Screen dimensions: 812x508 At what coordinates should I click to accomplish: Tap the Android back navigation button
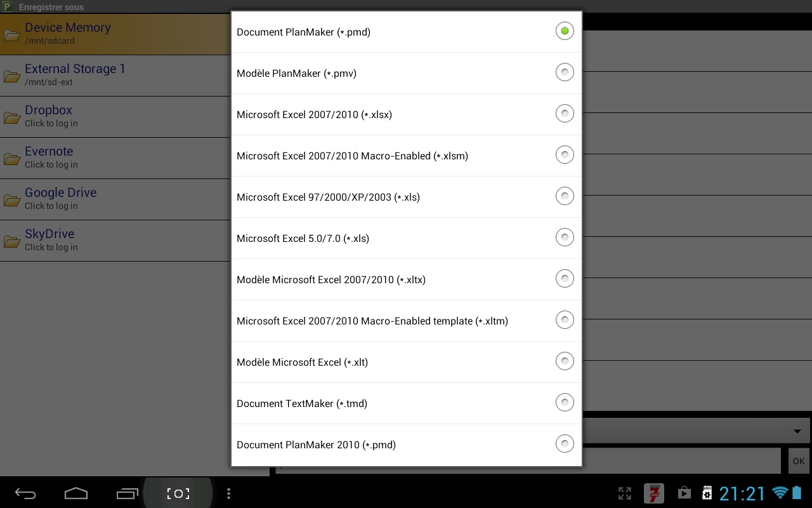25,493
